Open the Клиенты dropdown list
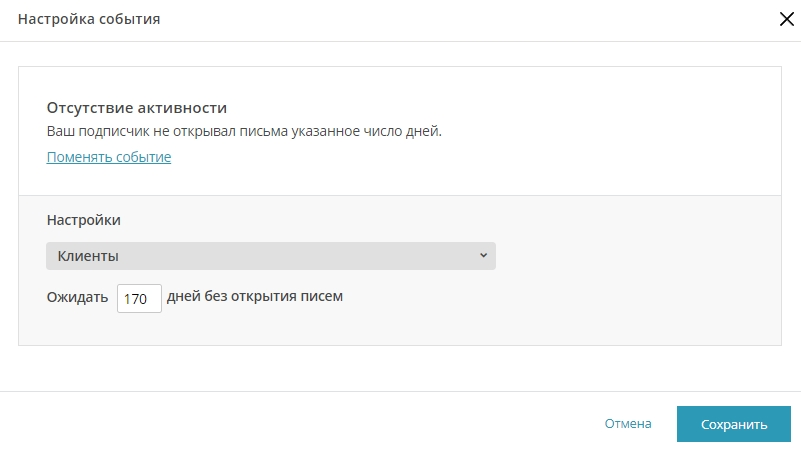 click(x=271, y=256)
